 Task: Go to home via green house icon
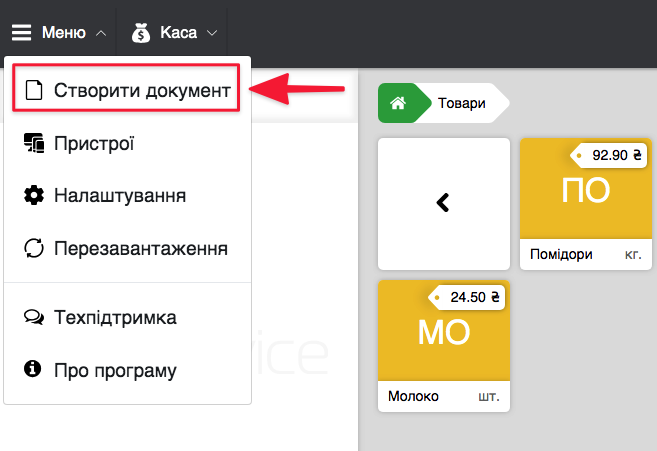coord(398,103)
